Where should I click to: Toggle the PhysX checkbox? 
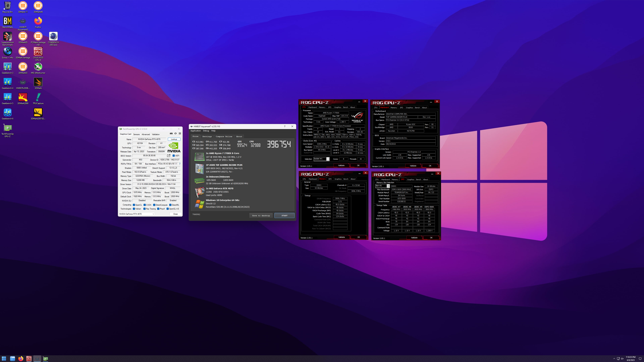[x=158, y=209]
